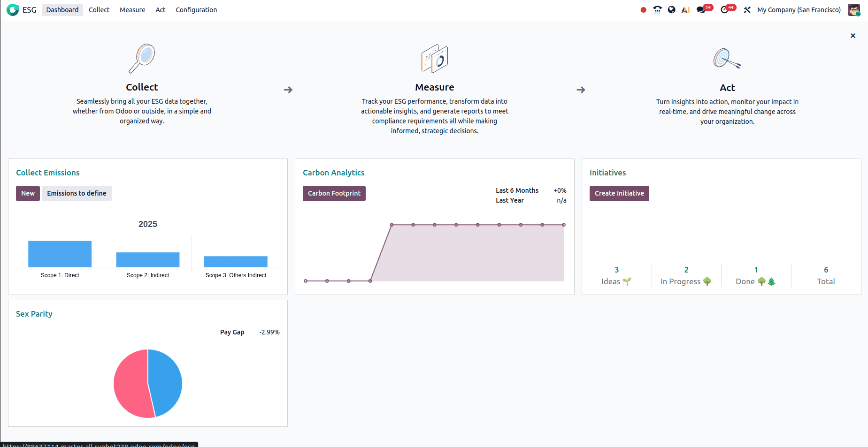The image size is (868, 447).
Task: Expand the My Company (San Francisco) switcher
Action: tap(799, 10)
